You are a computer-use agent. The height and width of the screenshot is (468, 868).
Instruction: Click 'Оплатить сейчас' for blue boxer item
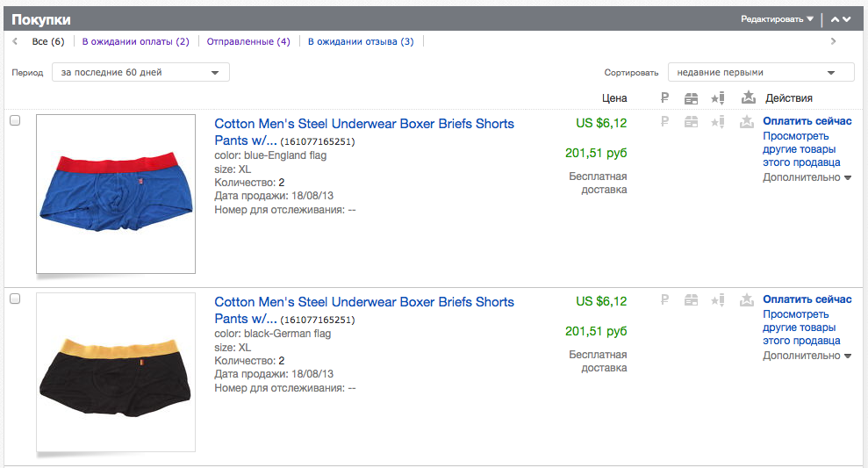point(807,121)
